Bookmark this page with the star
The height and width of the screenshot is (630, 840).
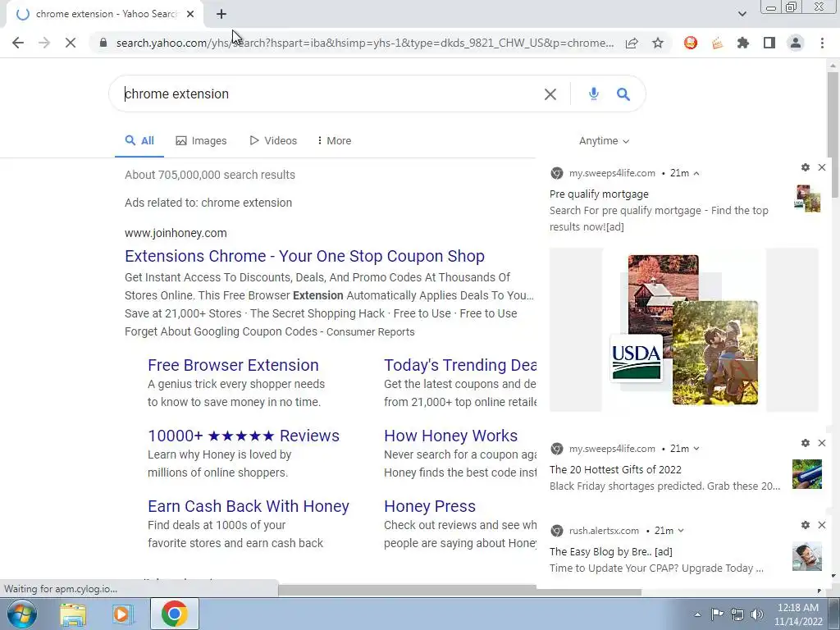[658, 43]
